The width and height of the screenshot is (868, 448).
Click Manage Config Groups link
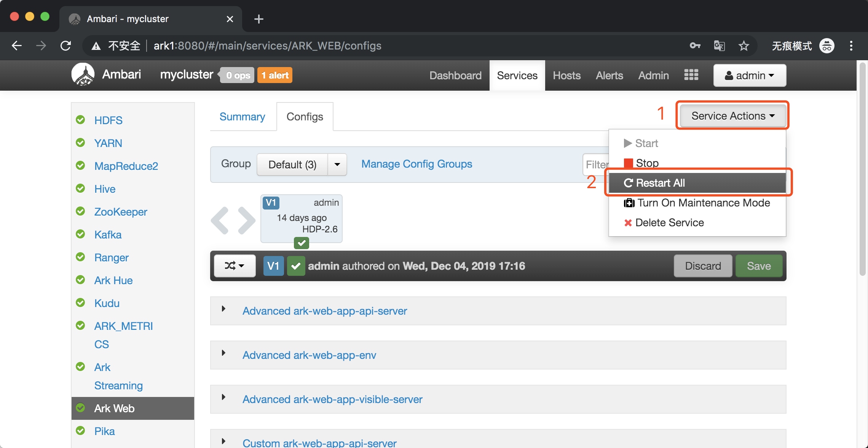click(x=416, y=164)
